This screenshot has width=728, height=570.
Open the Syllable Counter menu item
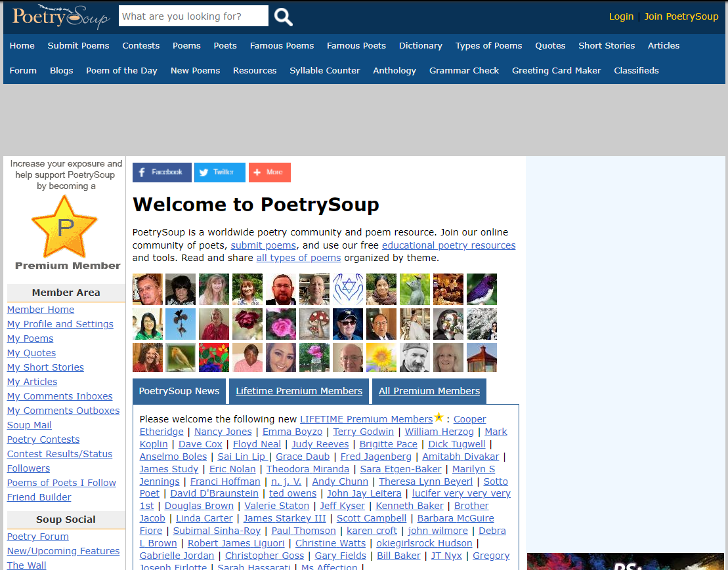[324, 71]
